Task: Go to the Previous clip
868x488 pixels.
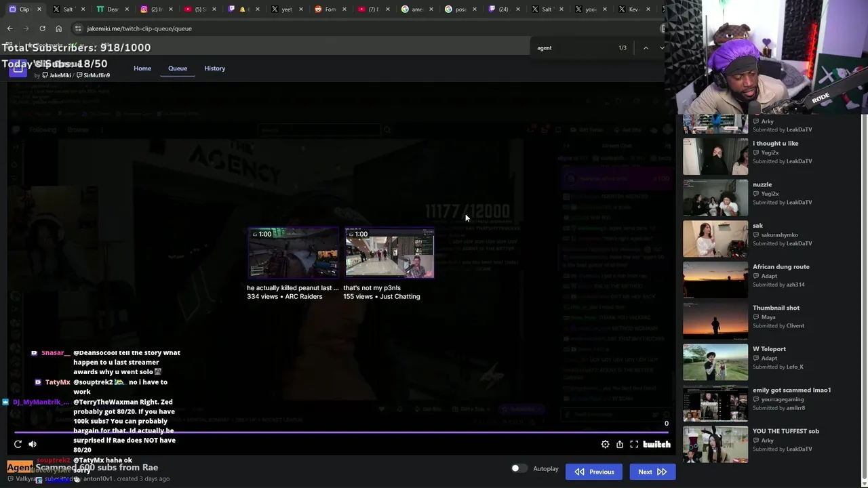Action: click(x=594, y=472)
